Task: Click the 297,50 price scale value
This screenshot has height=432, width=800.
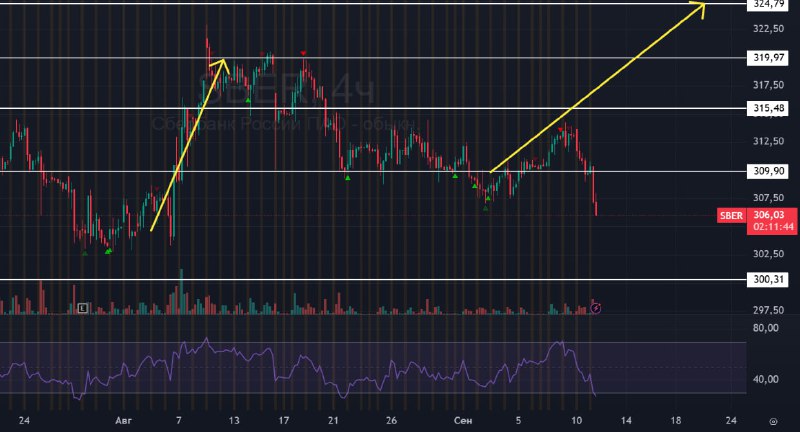Action: click(x=768, y=310)
